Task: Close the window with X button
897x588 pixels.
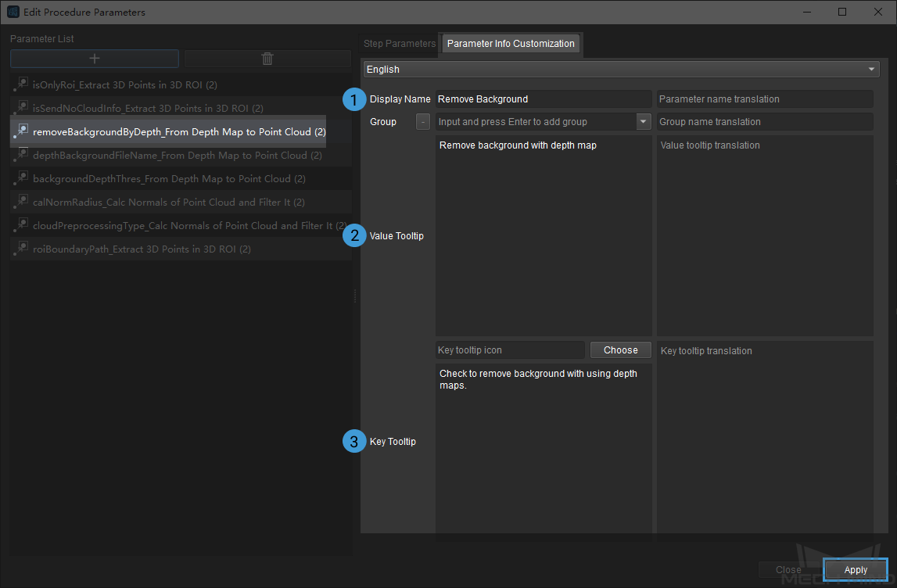Action: (x=877, y=12)
